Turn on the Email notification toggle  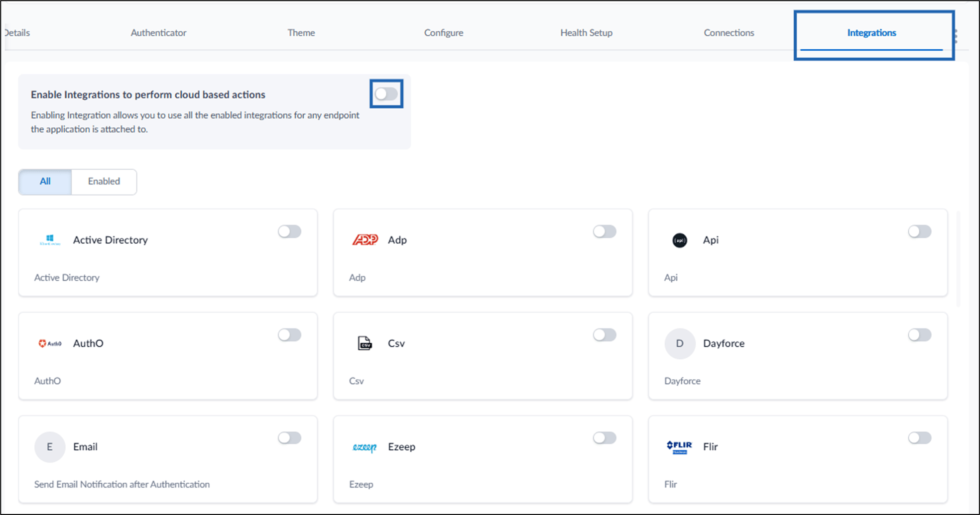tap(290, 438)
